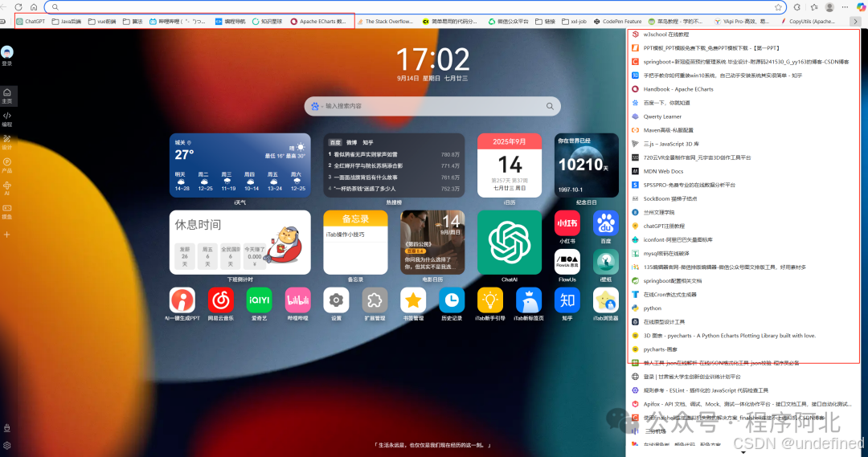Open iTab新手引导 lightbulb icon
This screenshot has height=457, width=868.
tap(490, 300)
